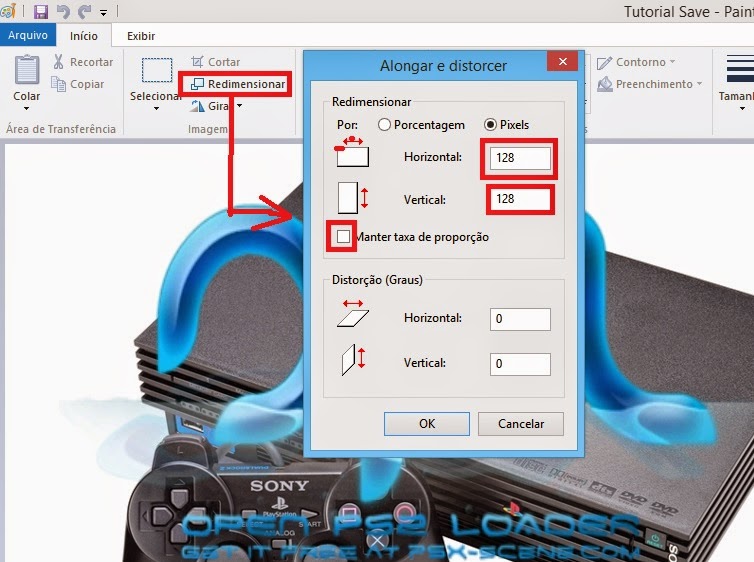This screenshot has height=562, width=754.
Task: Click the Recortar scissors button
Action: pos(83,62)
